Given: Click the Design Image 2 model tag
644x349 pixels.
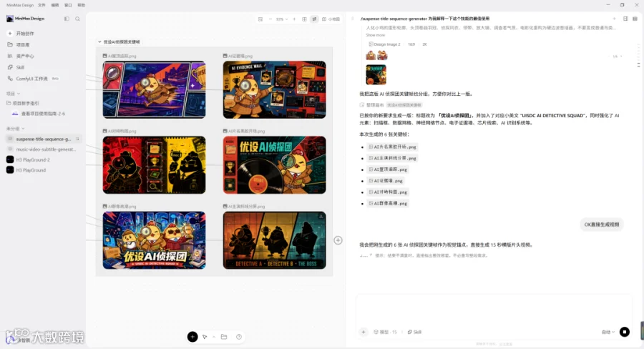Looking at the screenshot, I should coord(384,44).
